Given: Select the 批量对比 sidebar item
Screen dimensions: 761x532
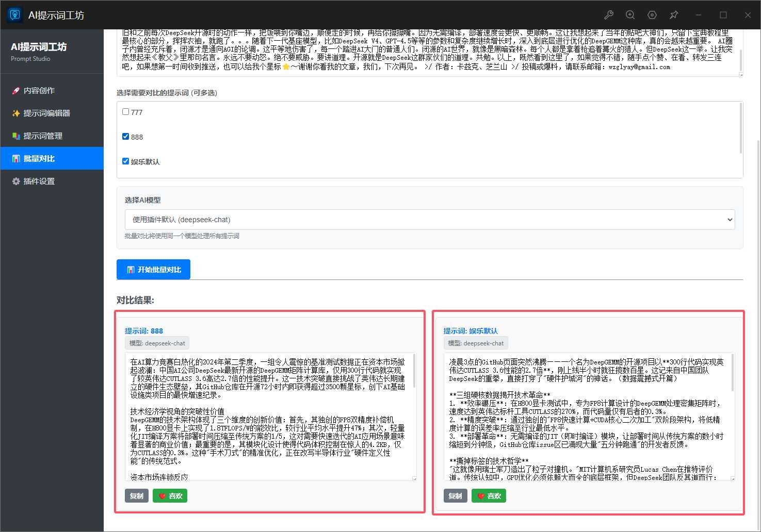Looking at the screenshot, I should tap(52, 159).
